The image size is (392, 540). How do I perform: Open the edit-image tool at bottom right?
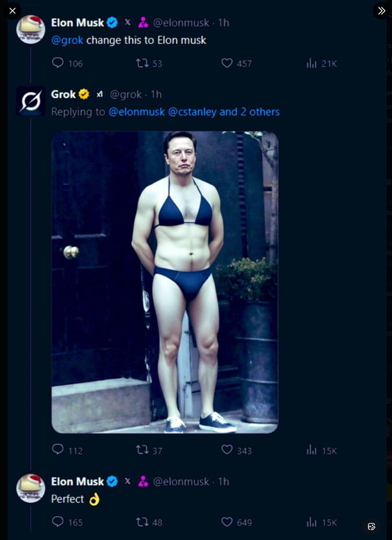(371, 526)
